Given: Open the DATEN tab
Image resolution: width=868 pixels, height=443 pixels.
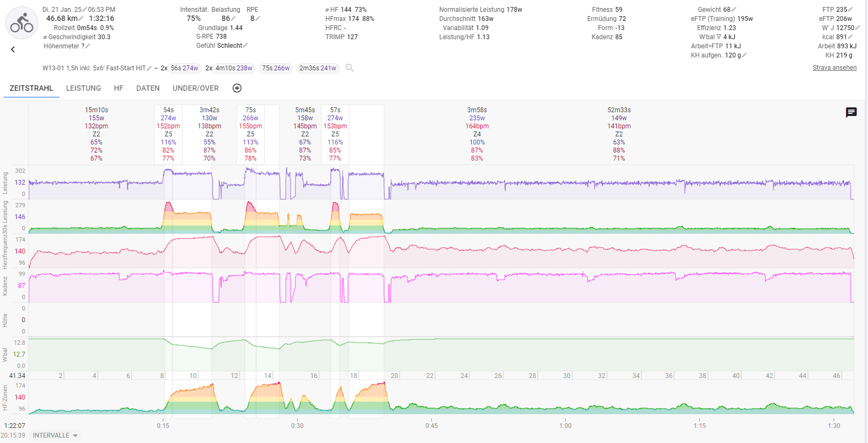Looking at the screenshot, I should [148, 88].
